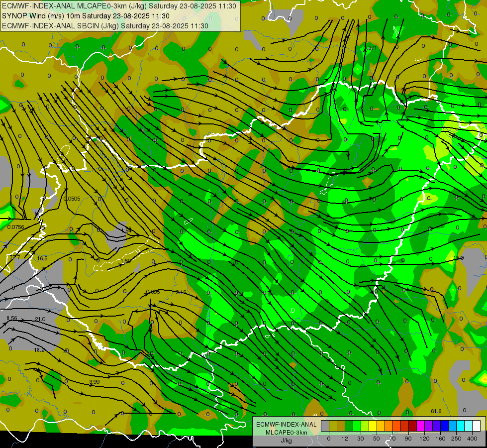Click the map value 8.56

(x=12, y=318)
